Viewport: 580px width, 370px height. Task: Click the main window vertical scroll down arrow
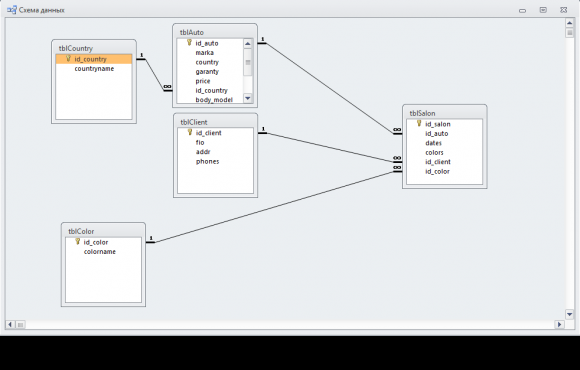pos(570,314)
